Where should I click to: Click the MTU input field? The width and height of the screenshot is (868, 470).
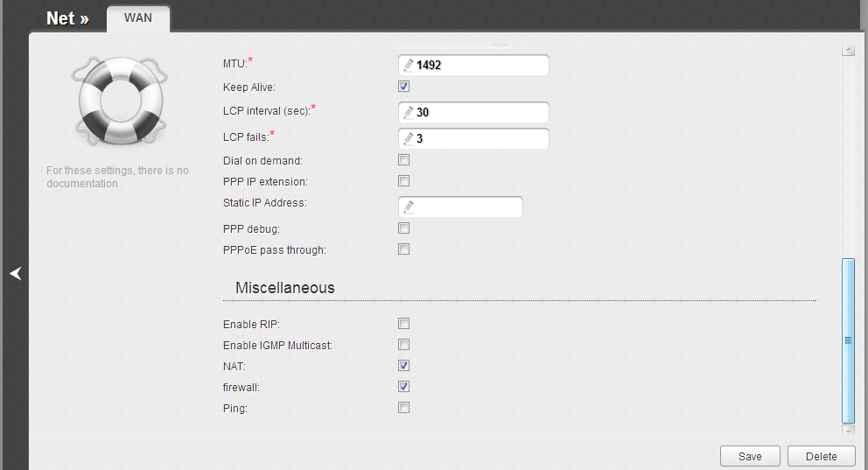point(479,66)
